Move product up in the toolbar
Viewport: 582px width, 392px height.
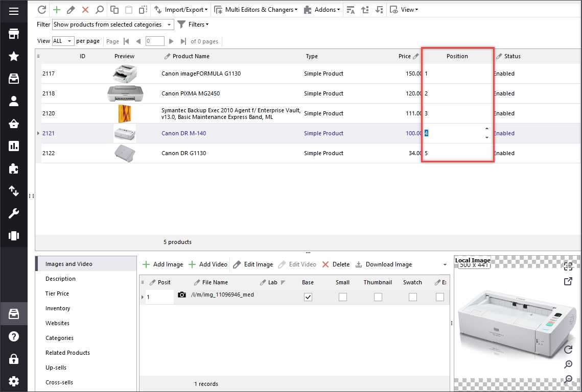[x=365, y=10]
